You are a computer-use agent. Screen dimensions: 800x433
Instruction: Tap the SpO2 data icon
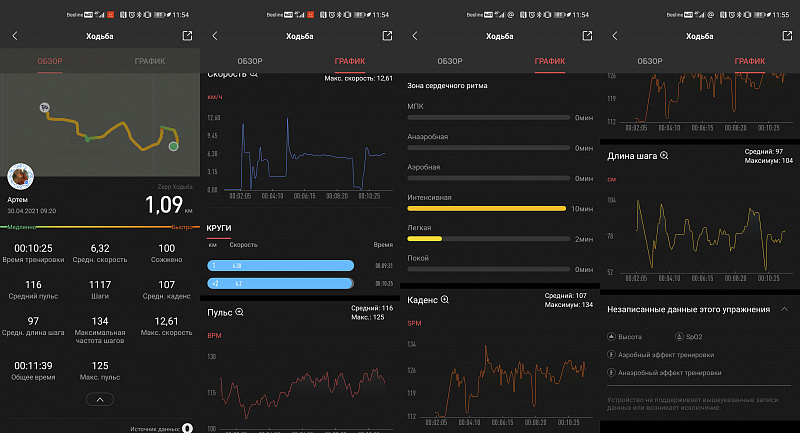coord(679,337)
